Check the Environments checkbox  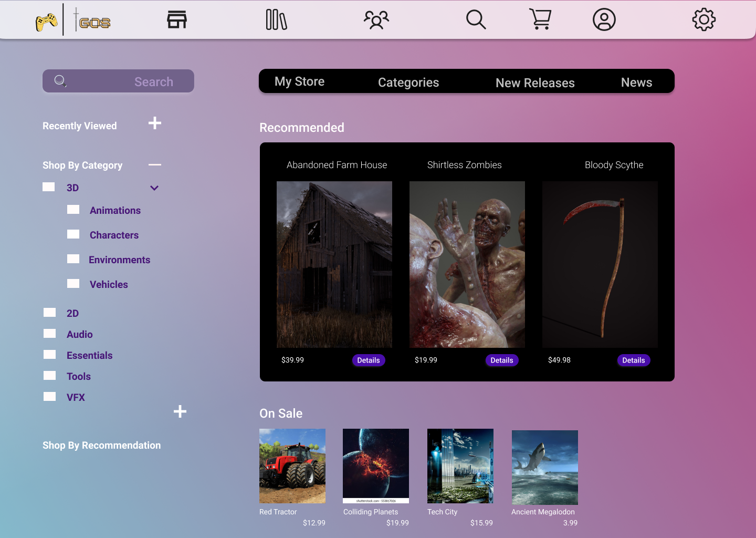73,259
